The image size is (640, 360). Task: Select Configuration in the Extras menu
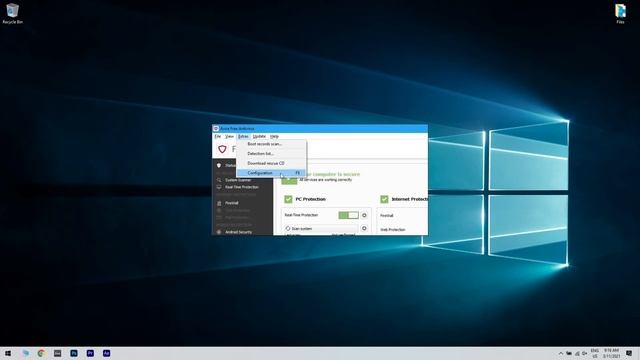pos(271,173)
